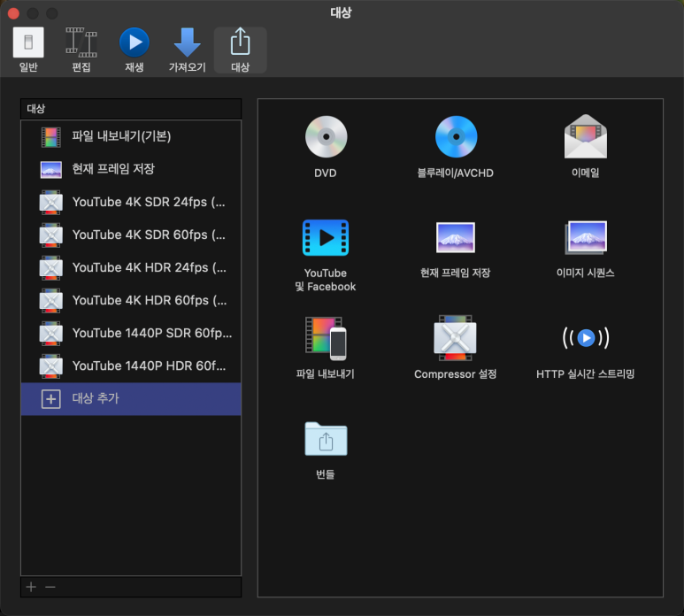Viewport: 684px width, 616px height.
Task: Close the 대상 preferences window
Action: coord(13,13)
